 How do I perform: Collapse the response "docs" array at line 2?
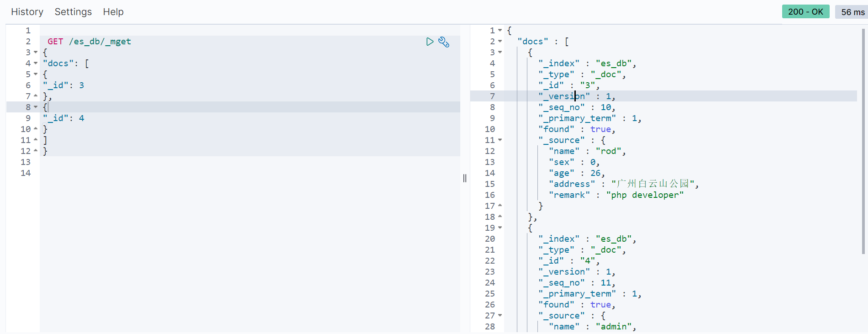(500, 42)
